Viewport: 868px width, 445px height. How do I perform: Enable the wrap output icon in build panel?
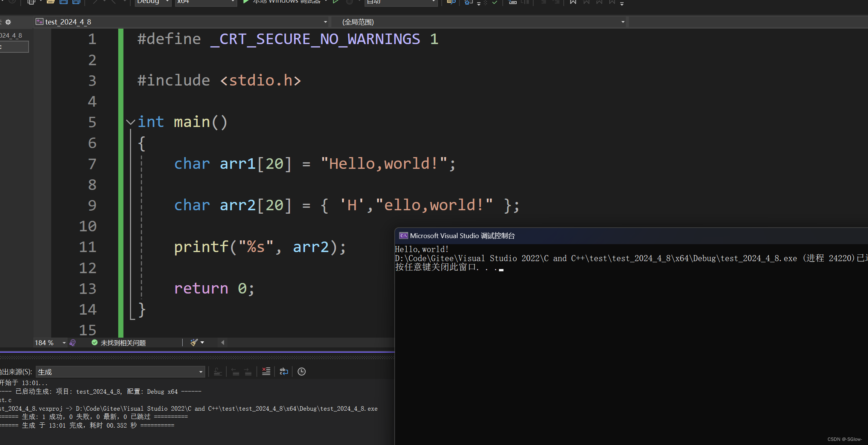pyautogui.click(x=286, y=371)
